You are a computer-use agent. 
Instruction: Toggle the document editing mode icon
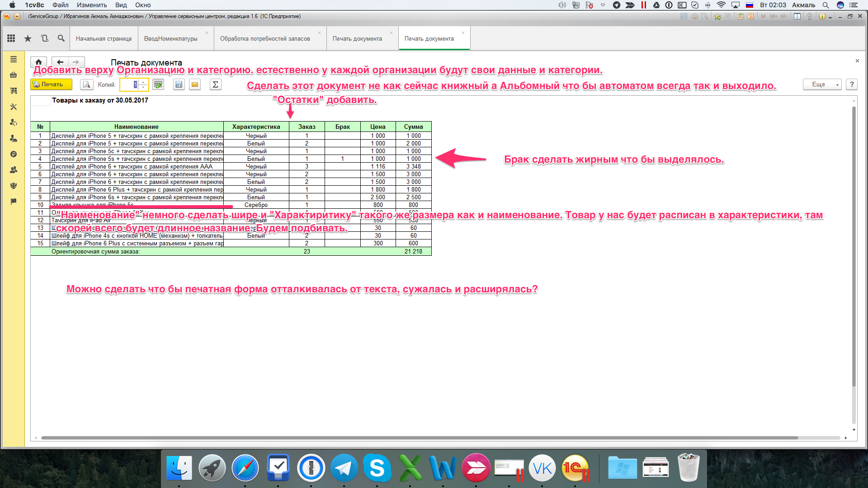pos(158,84)
